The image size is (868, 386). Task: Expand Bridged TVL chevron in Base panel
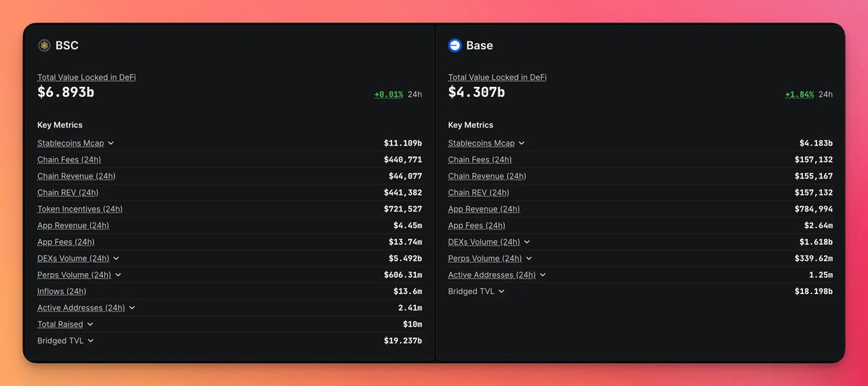(501, 291)
